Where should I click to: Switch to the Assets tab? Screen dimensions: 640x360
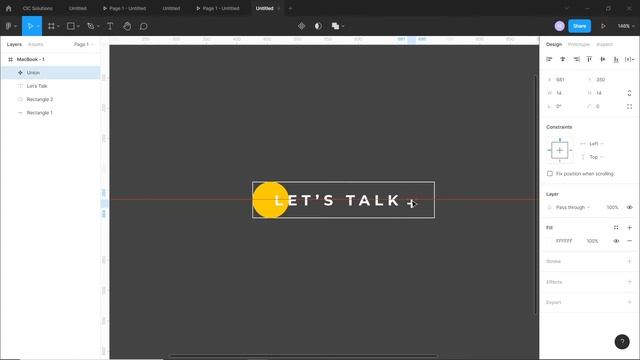pyautogui.click(x=36, y=44)
